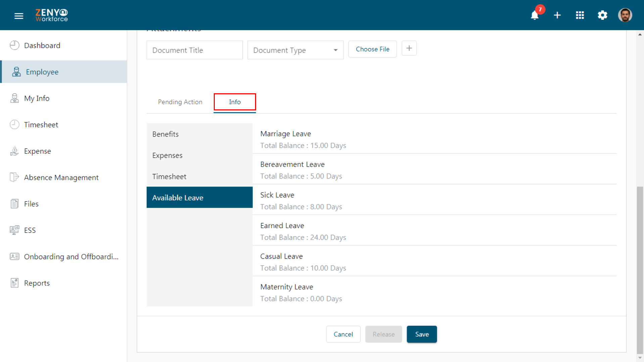Click the Onboarding and Offboarding icon
This screenshot has height=362, width=644.
click(14, 257)
